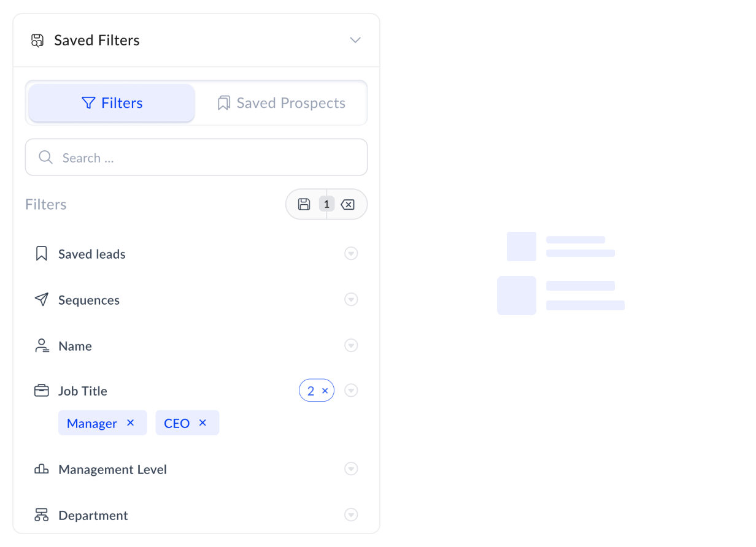Click the Saved leads bookmark icon
Image resolution: width=756 pixels, height=547 pixels.
tap(41, 253)
